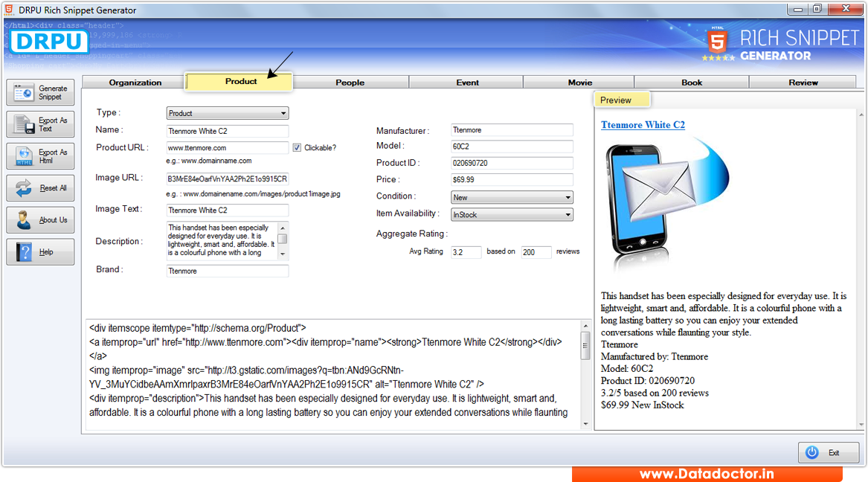Viewport: 868px width, 482px height.
Task: Minimize the DRPU Rich Snippet Generator window
Action: click(x=797, y=9)
